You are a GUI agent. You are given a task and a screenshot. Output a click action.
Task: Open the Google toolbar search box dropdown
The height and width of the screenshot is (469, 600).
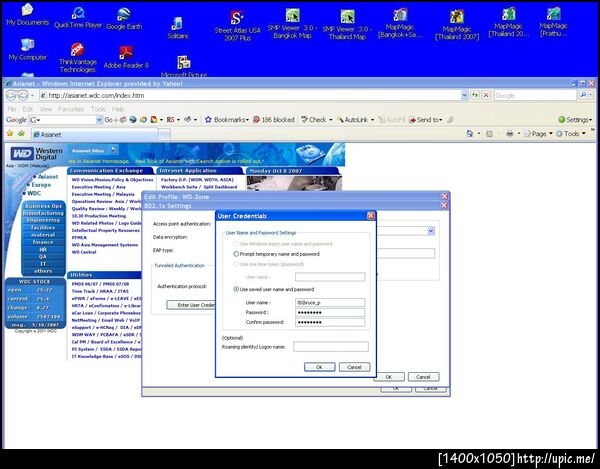(x=99, y=120)
